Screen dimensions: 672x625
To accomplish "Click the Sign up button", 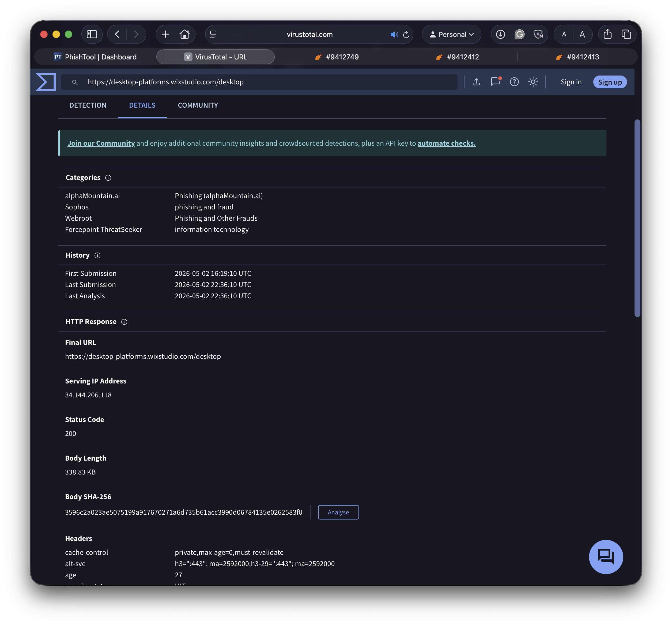I will [x=610, y=82].
